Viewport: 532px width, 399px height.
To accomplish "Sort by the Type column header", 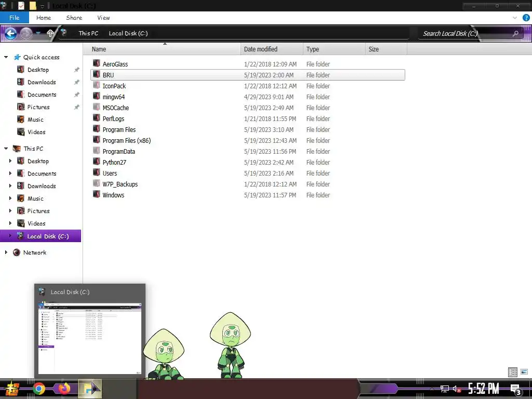I will click(x=334, y=49).
